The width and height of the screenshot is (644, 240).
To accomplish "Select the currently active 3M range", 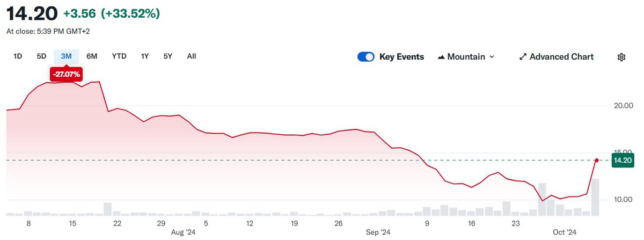I will [x=67, y=56].
